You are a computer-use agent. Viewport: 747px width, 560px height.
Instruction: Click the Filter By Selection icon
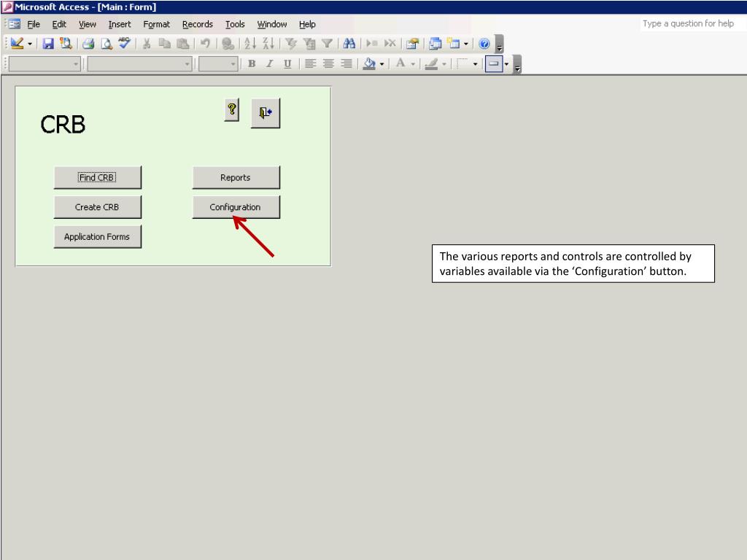(x=290, y=44)
